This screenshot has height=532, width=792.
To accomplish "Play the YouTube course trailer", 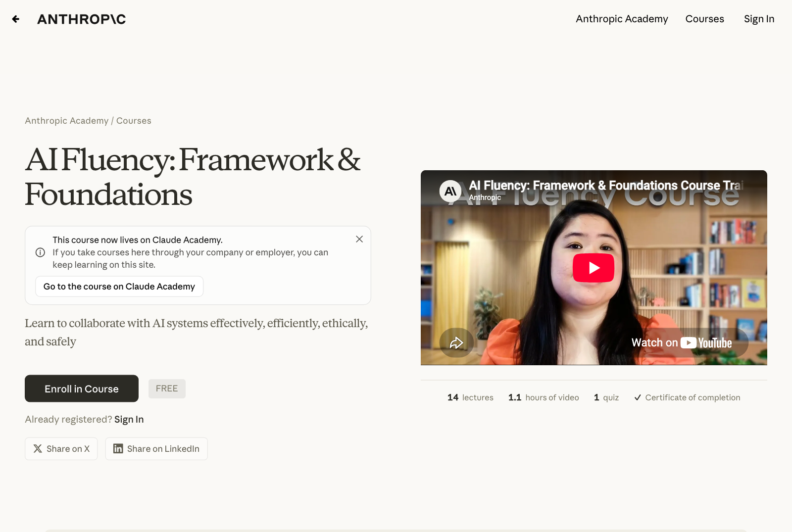I will [594, 268].
